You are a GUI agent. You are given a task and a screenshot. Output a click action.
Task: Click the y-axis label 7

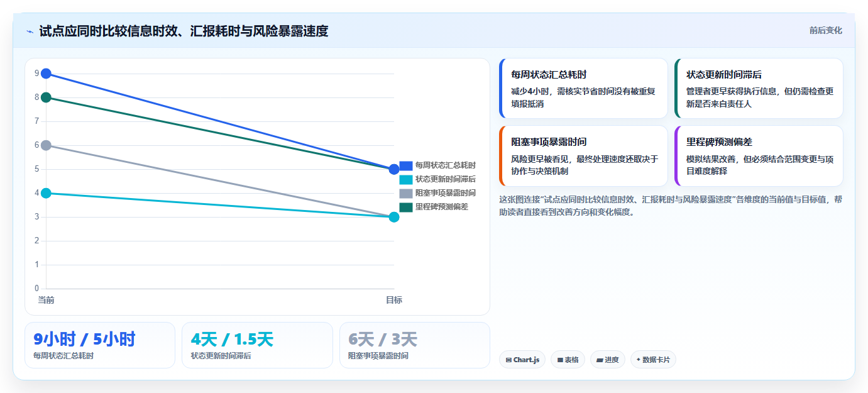point(37,121)
